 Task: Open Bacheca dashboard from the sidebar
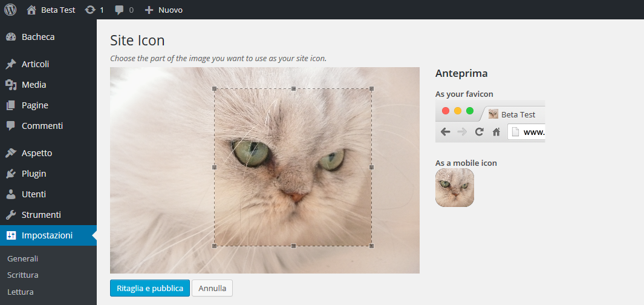(x=38, y=37)
